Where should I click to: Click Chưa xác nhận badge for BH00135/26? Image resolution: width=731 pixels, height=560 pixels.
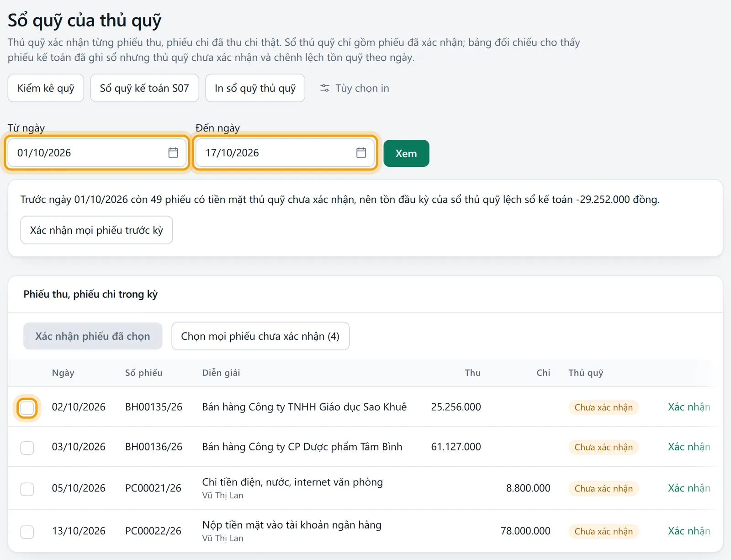pyautogui.click(x=604, y=407)
